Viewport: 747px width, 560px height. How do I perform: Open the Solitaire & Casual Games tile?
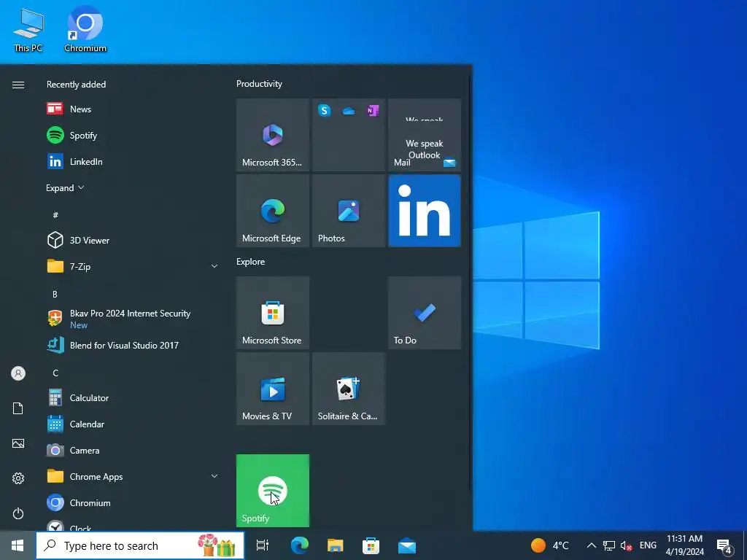(349, 389)
